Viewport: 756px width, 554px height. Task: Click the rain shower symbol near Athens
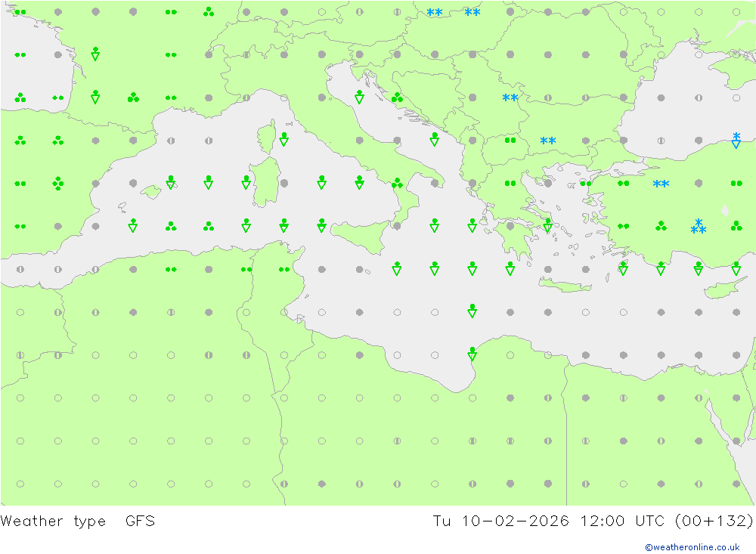pos(548,225)
